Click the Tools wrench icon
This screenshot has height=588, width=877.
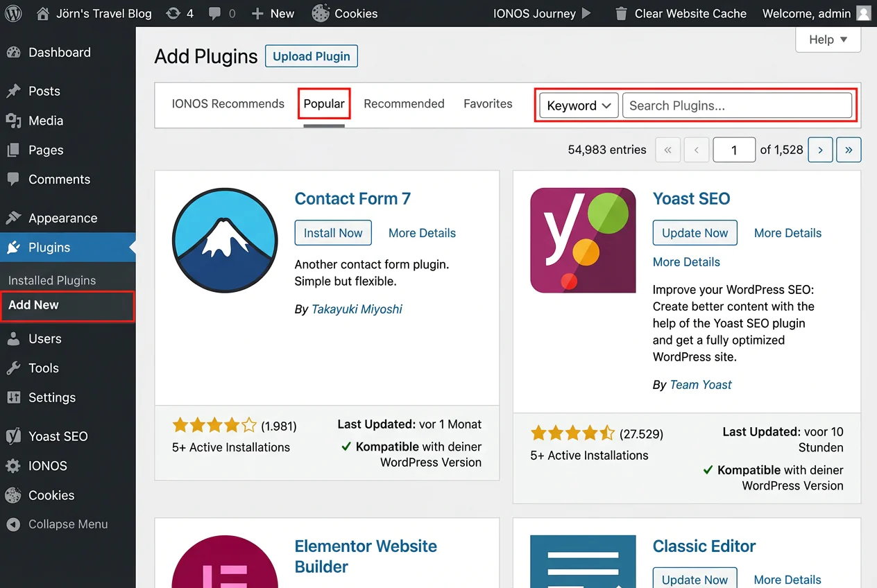coord(13,368)
